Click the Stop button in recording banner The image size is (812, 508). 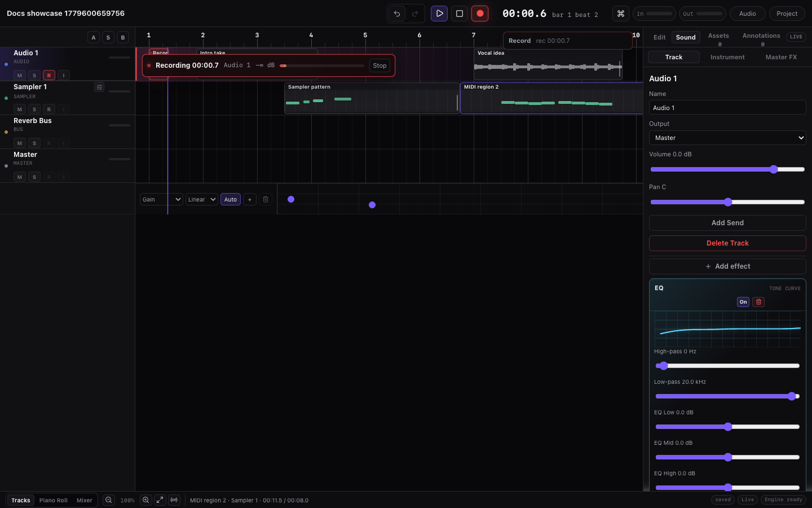click(380, 65)
